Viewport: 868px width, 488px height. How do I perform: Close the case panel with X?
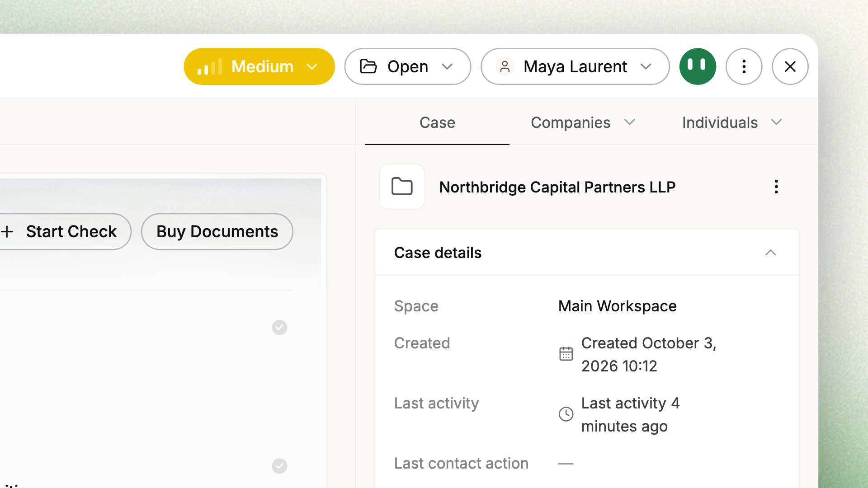click(x=790, y=66)
